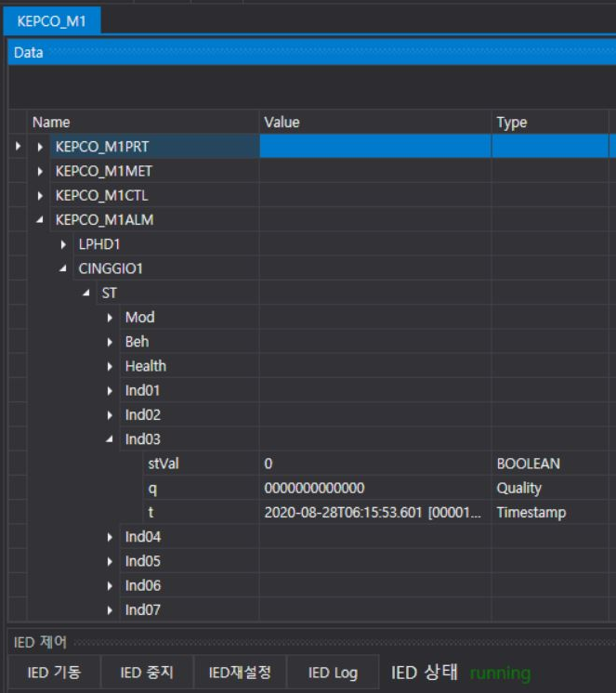Select the KEPCO_M1PRT row label
This screenshot has height=693, width=616.
coord(102,147)
